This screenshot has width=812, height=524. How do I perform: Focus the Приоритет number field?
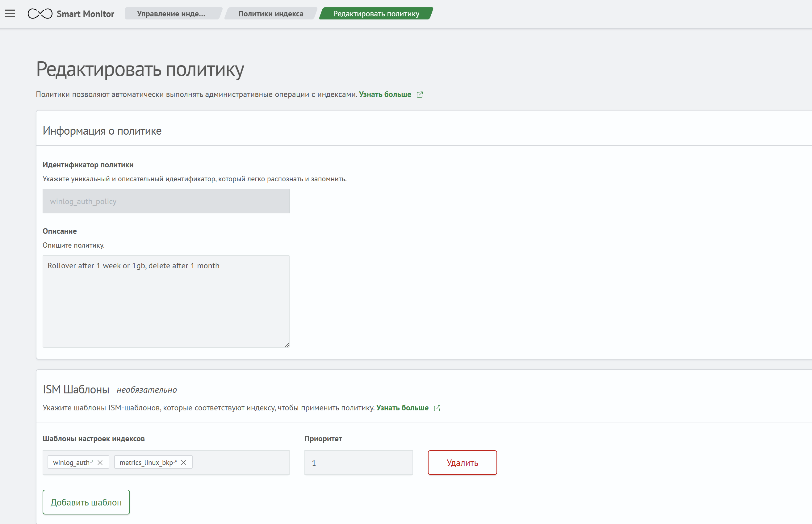(358, 463)
